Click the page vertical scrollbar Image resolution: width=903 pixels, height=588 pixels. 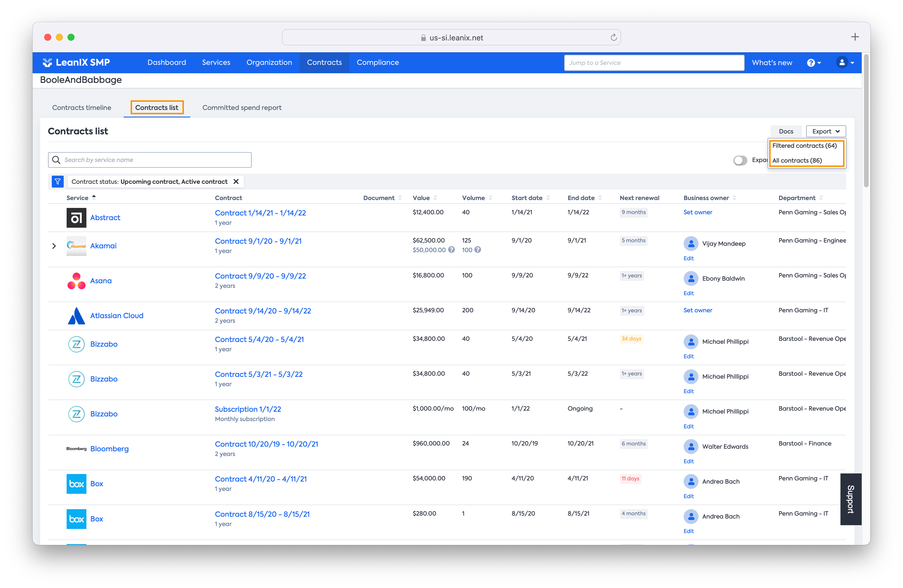tap(866, 121)
